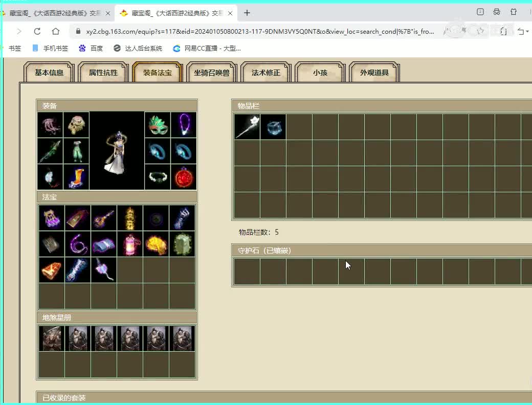532x405 pixels.
Task: Click the lute-shaped 法宝 icon
Action: 104,218
